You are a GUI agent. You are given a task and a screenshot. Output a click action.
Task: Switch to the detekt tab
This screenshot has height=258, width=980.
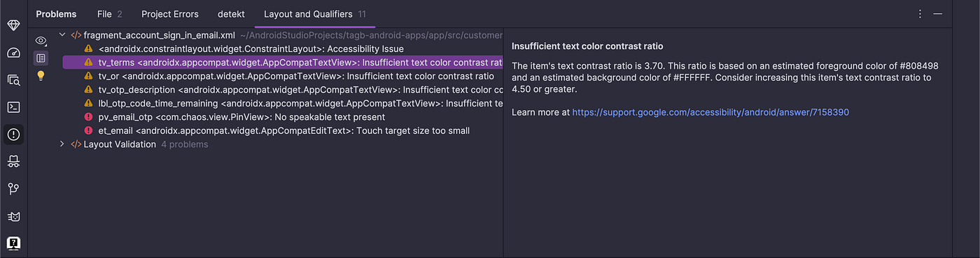[x=231, y=14]
